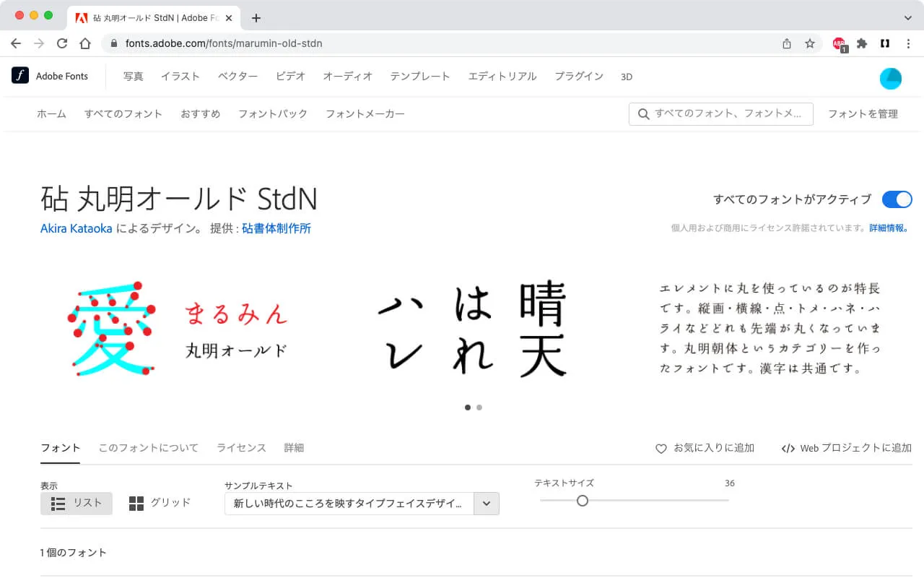This screenshot has height=578, width=924.
Task: Click the フォントを管理 link
Action: point(863,114)
